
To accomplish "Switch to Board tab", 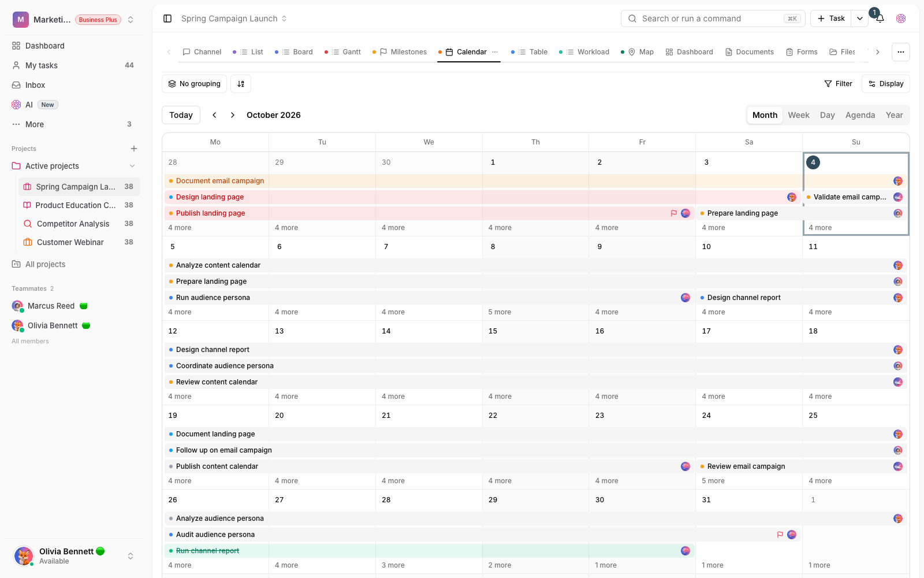I will pyautogui.click(x=293, y=52).
